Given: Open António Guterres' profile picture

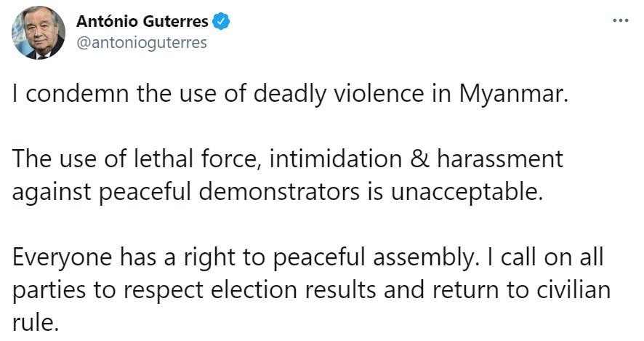Looking at the screenshot, I should point(39,33).
